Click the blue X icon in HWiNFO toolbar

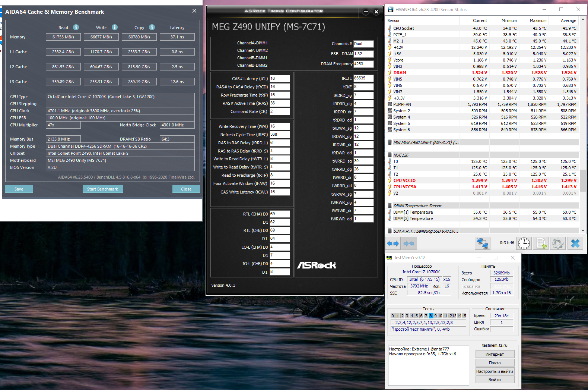575,243
